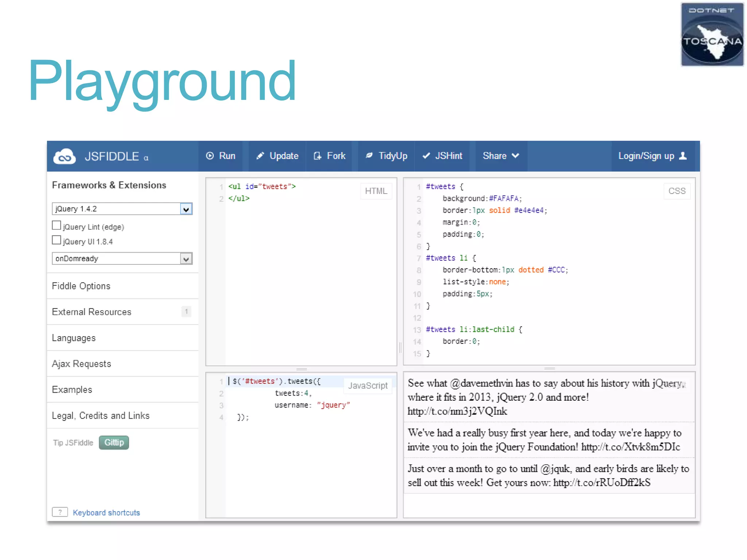The height and width of the screenshot is (560, 747).
Task: Open Keyboard shortcuts link
Action: coord(106,513)
